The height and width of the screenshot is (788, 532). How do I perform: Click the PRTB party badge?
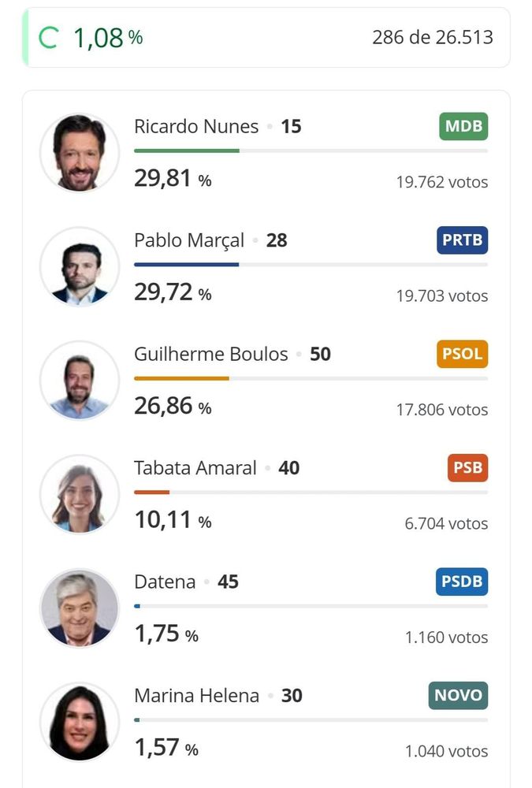coord(462,240)
